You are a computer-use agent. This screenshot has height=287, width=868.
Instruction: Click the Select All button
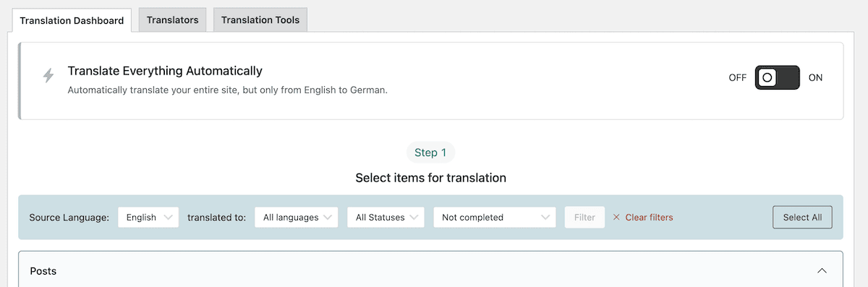click(802, 217)
